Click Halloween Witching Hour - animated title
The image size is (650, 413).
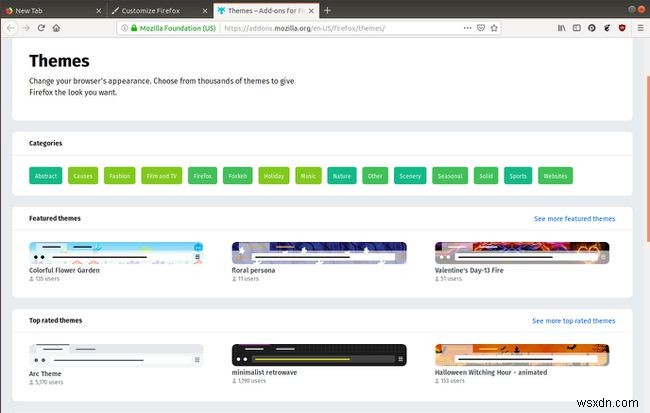(491, 372)
